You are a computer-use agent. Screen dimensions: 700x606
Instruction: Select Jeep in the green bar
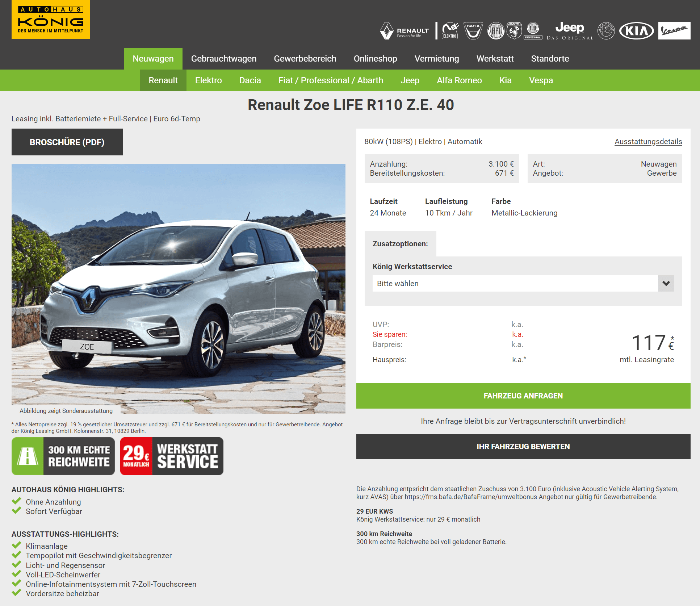coord(410,80)
